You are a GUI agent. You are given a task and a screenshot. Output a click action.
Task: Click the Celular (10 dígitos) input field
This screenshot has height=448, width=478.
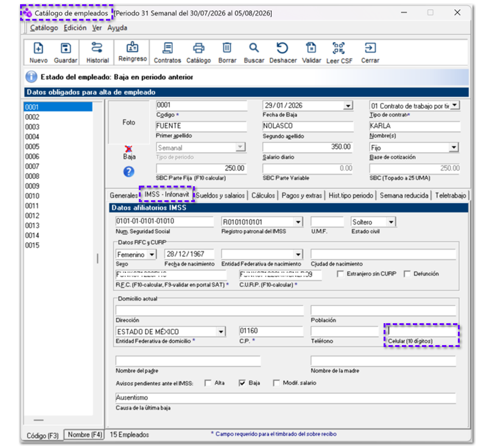422,331
